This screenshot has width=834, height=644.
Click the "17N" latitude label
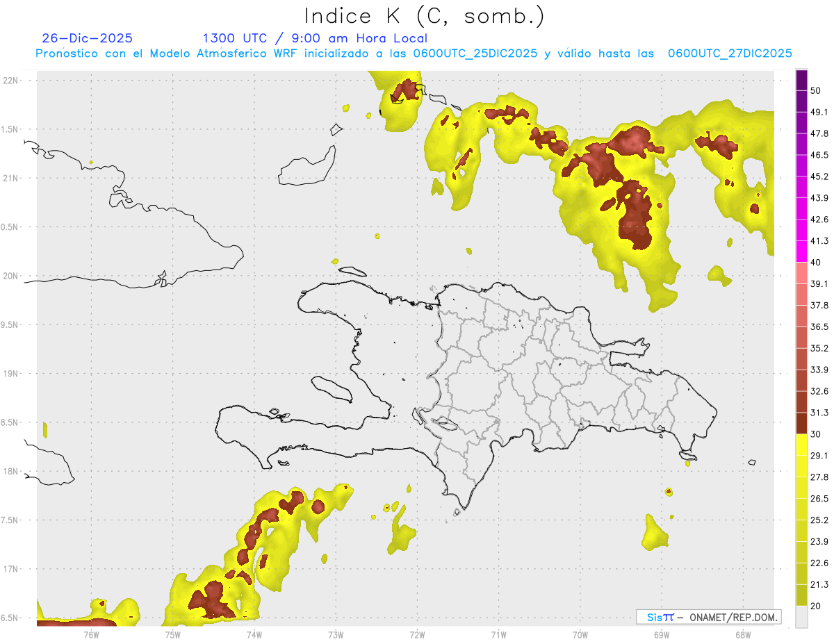click(x=11, y=570)
